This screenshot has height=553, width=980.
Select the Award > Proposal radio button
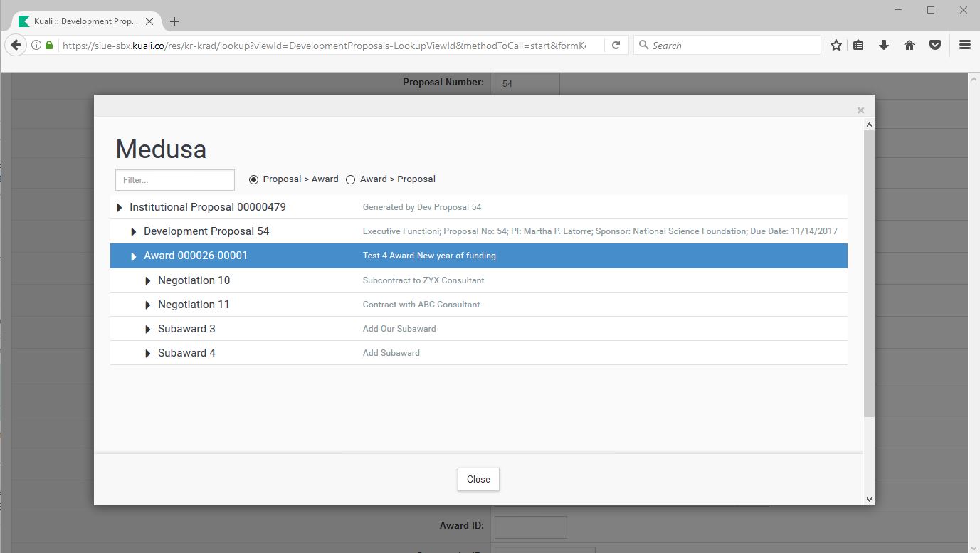click(x=350, y=179)
